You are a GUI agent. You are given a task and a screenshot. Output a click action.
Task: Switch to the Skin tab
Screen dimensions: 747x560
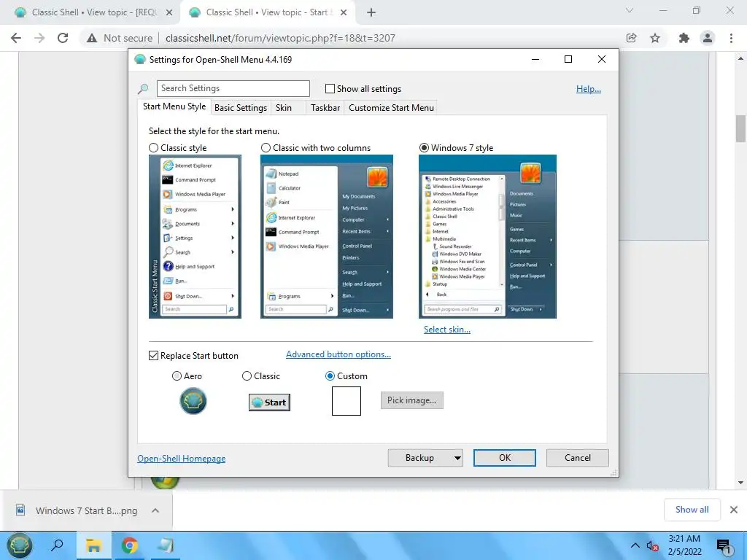[x=284, y=108]
